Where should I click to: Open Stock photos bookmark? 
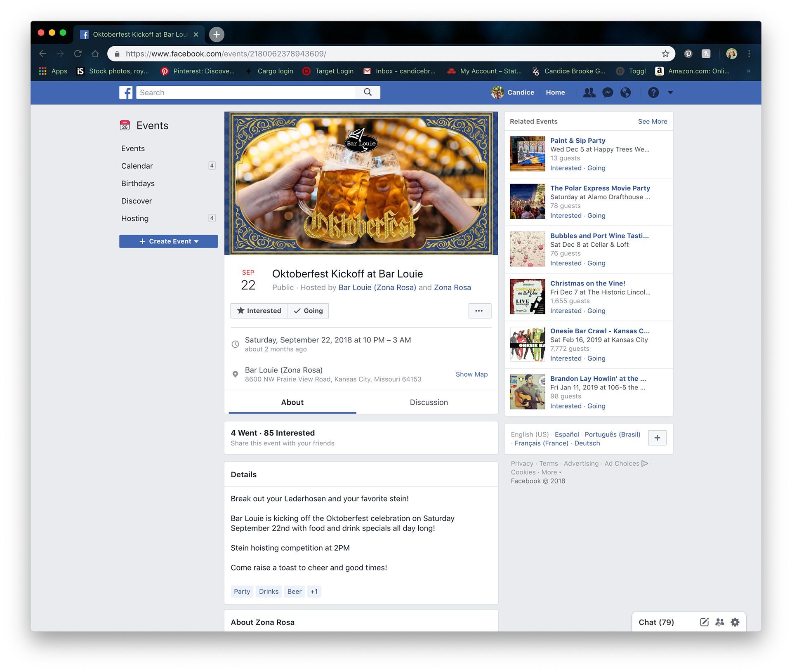point(113,71)
